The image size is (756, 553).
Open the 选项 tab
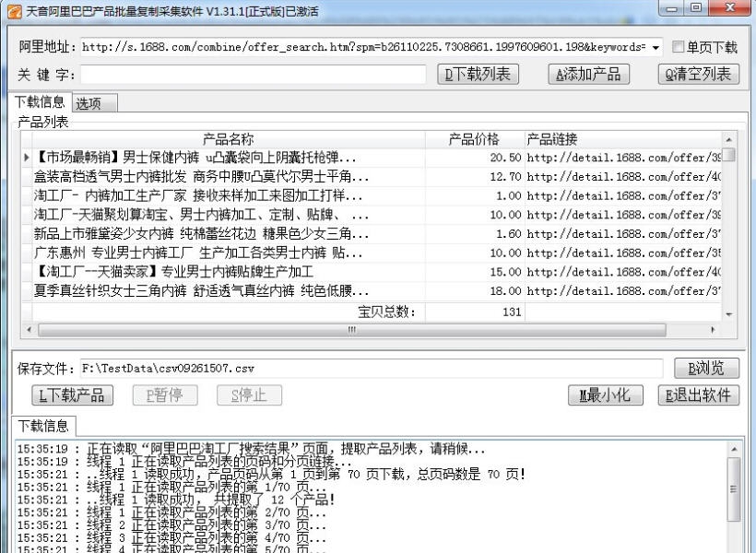[x=94, y=103]
